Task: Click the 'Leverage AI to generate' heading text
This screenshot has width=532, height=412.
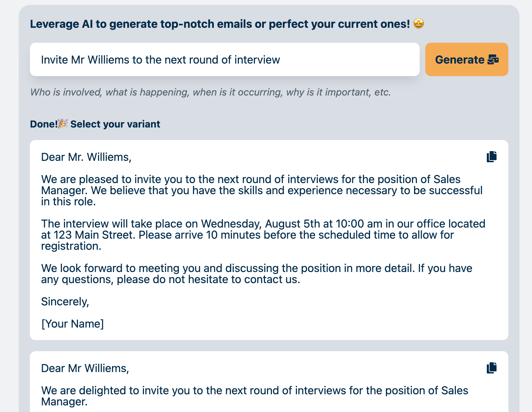Action: [x=220, y=24]
